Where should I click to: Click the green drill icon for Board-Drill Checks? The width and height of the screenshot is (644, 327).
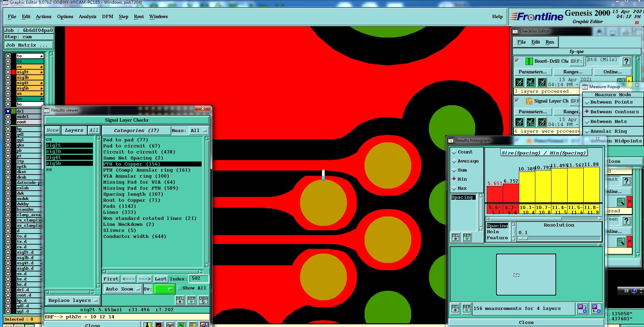529,61
